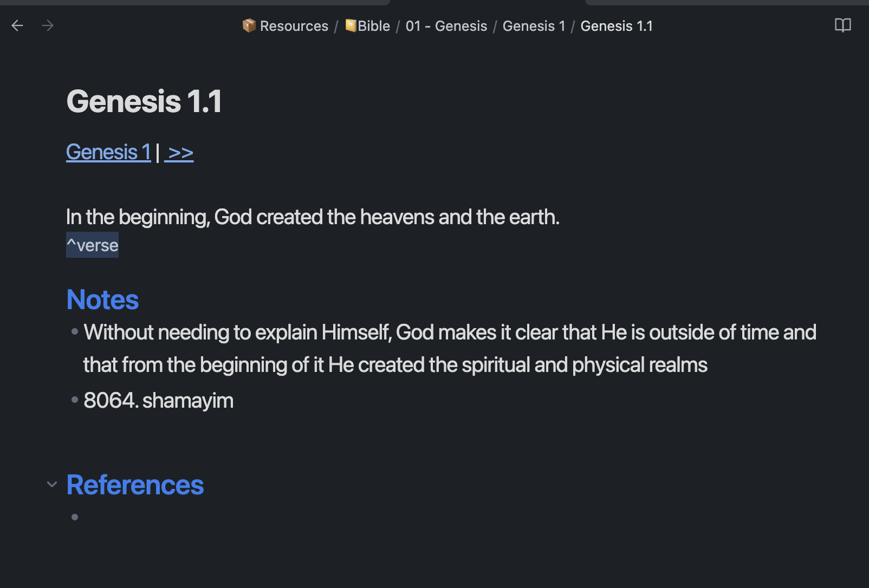Click the forward navigation arrow
The image size is (869, 588).
pos(47,25)
